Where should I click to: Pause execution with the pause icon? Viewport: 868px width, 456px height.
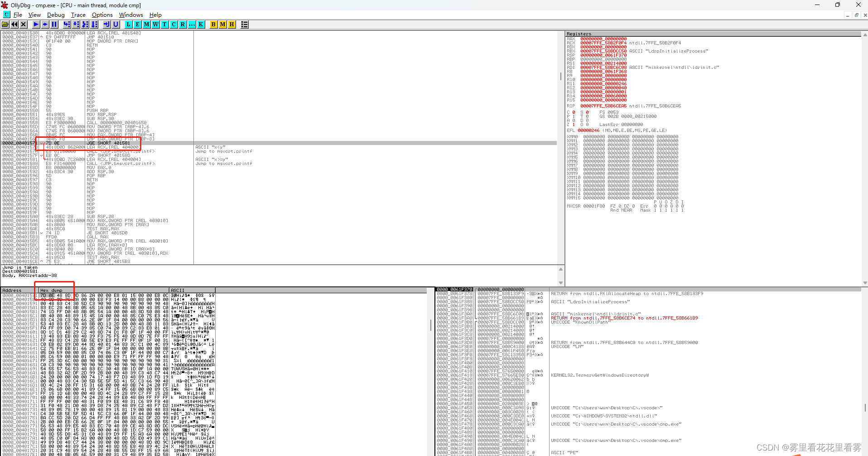click(x=54, y=24)
